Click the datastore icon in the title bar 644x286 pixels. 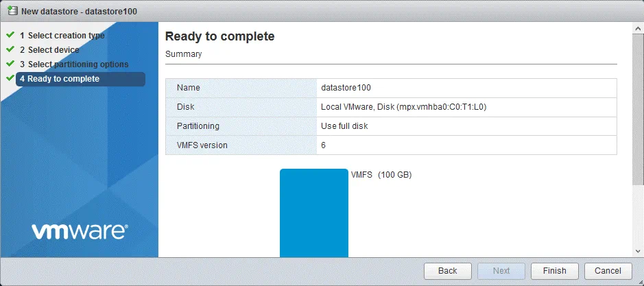[x=12, y=10]
